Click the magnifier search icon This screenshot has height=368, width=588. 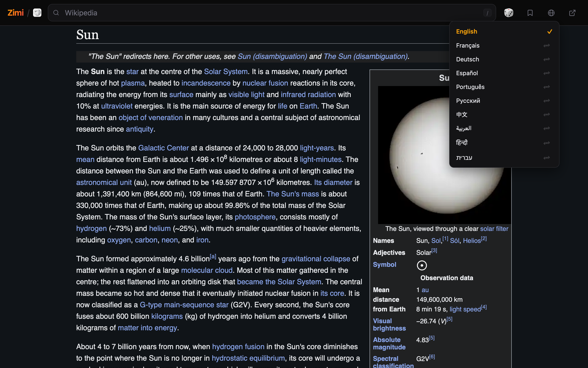pos(56,13)
